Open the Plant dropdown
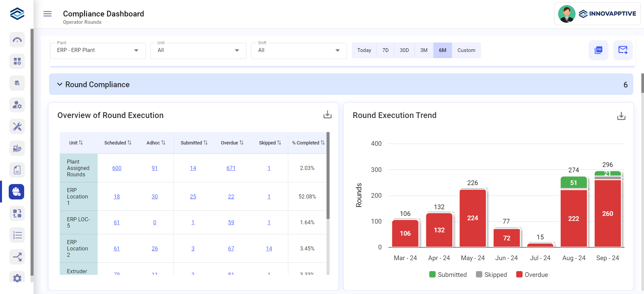The height and width of the screenshot is (294, 644). 98,51
